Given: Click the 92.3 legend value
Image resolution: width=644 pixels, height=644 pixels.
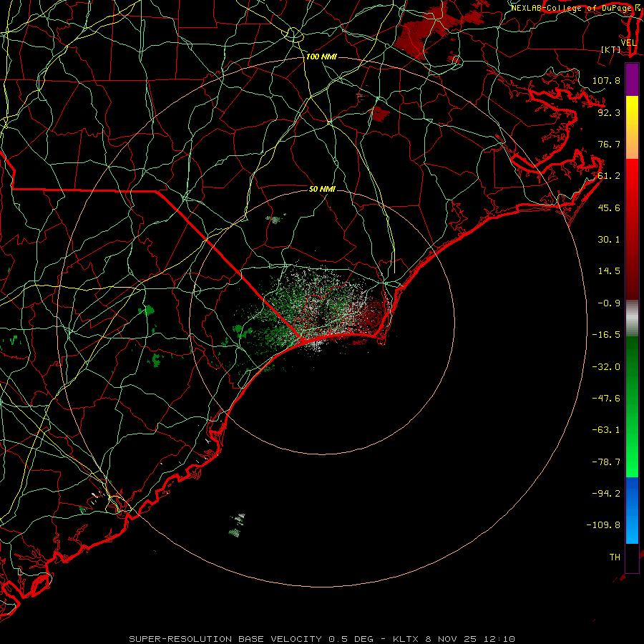Looking at the screenshot, I should pyautogui.click(x=609, y=112).
